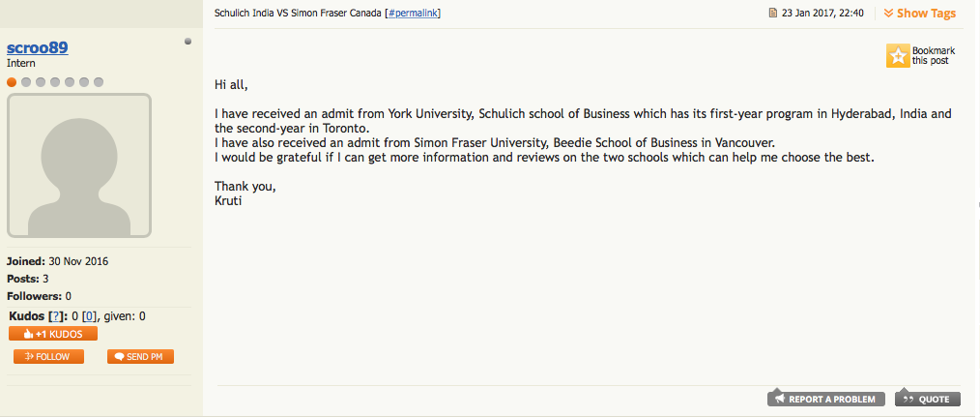The image size is (980, 417).
Task: Click the flag icon on Report a Problem
Action: (x=779, y=399)
